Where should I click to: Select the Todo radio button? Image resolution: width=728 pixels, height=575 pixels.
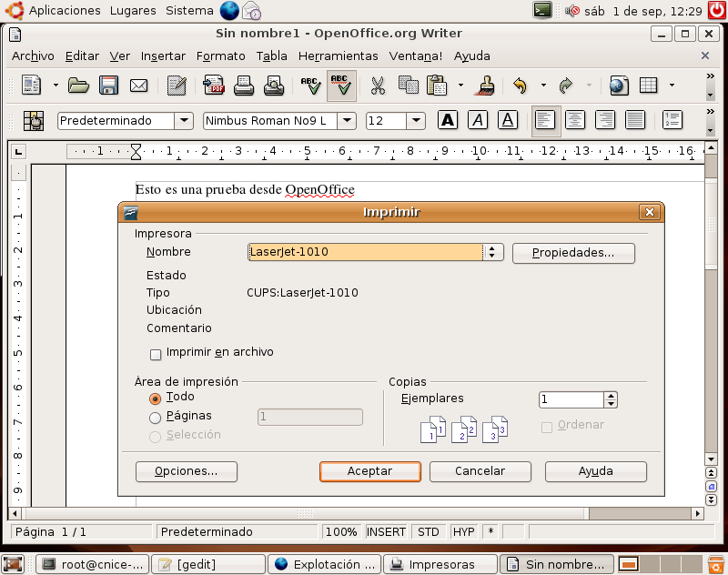pyautogui.click(x=155, y=398)
